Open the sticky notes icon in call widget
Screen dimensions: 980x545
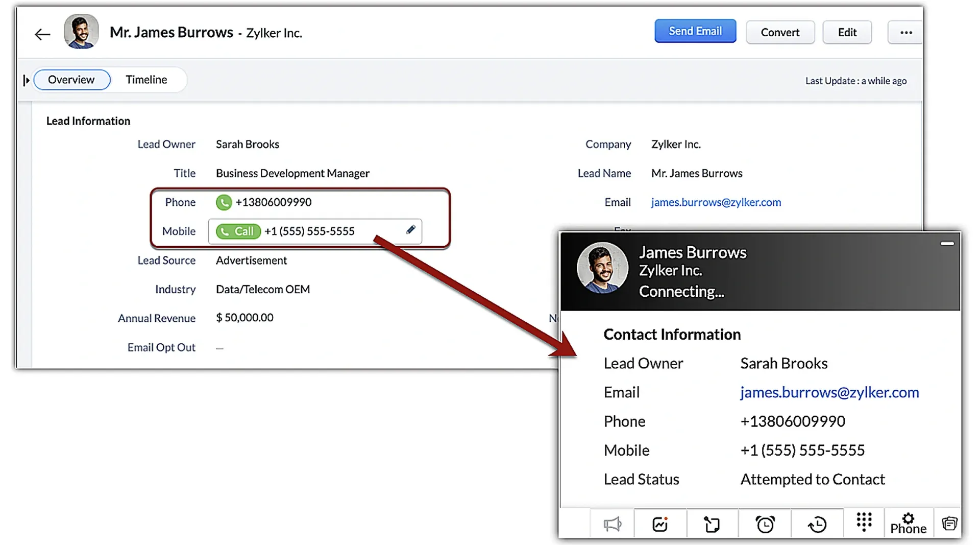pyautogui.click(x=712, y=524)
